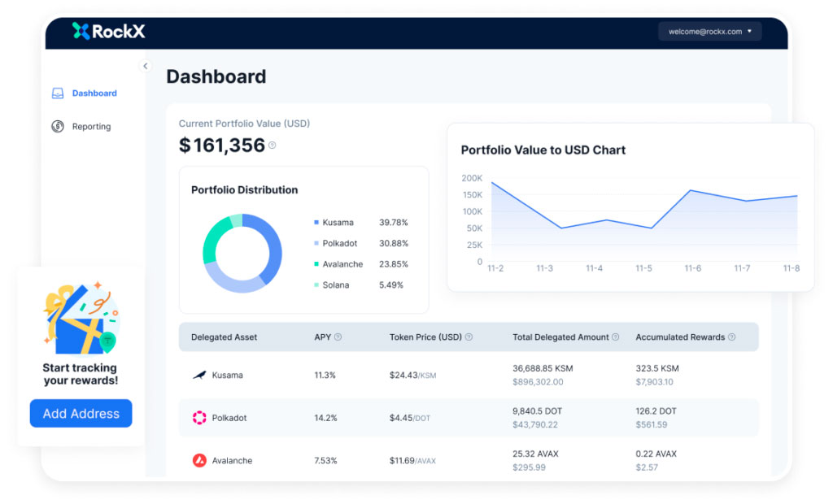The image size is (833, 504).
Task: Click the Accumulated Rewards column header
Action: point(680,337)
